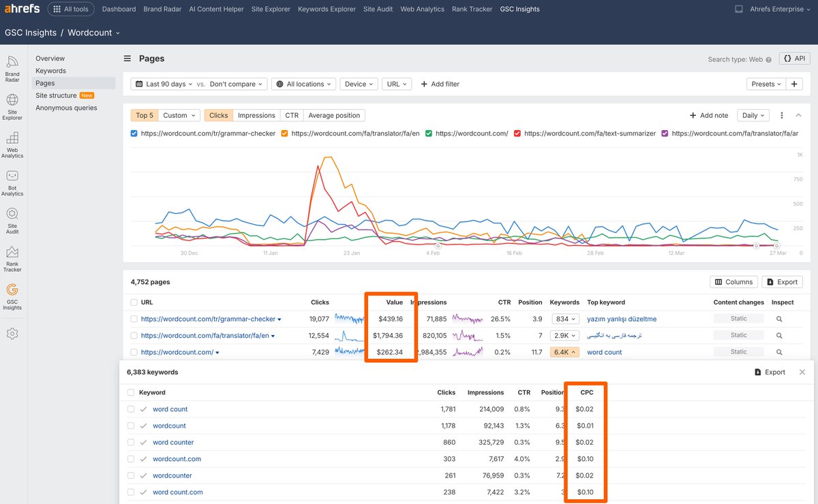Open the URL filter dropdown
This screenshot has width=818, height=504.
coord(397,84)
